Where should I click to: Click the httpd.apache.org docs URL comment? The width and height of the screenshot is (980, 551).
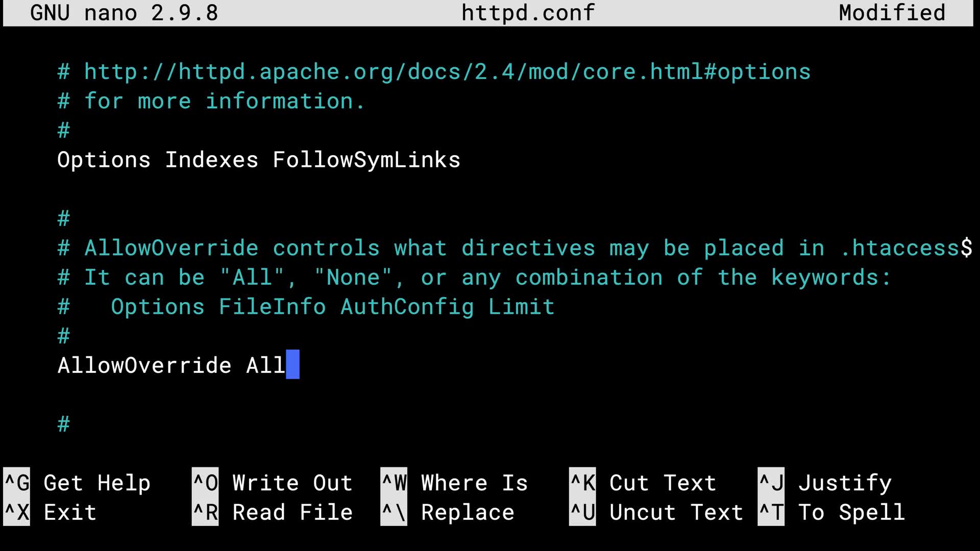434,72
